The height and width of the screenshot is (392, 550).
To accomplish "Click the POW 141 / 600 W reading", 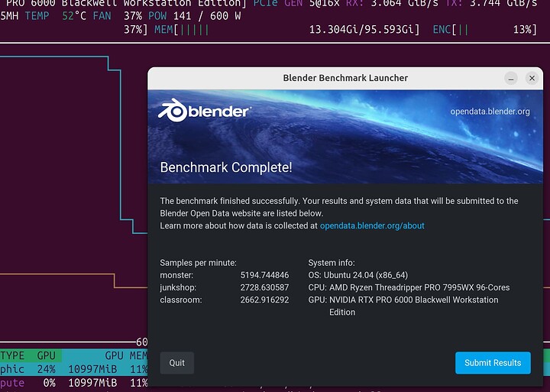I will tap(195, 16).
